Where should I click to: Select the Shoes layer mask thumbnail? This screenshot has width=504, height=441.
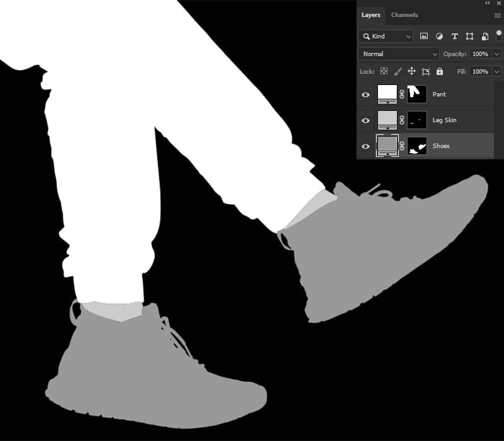[x=417, y=146]
